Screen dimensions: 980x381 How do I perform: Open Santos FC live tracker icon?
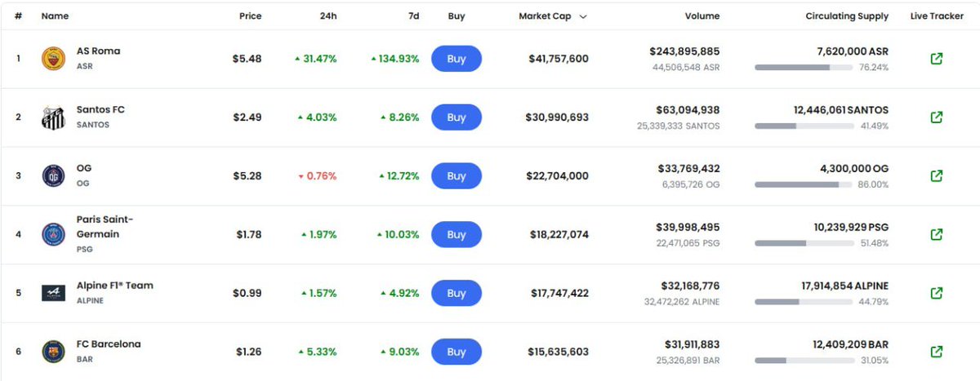coord(937,117)
